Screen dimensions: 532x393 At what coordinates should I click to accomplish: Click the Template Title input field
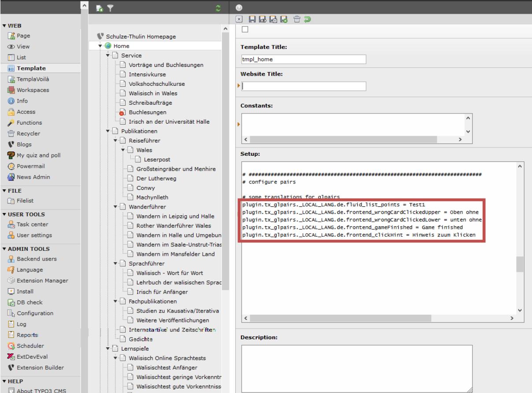pos(303,59)
